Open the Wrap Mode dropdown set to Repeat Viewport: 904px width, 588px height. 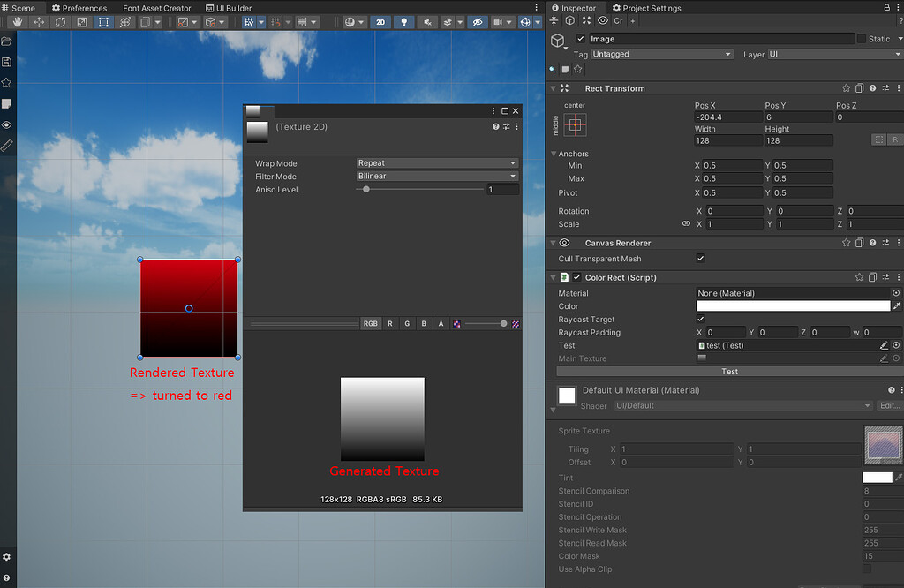point(437,163)
